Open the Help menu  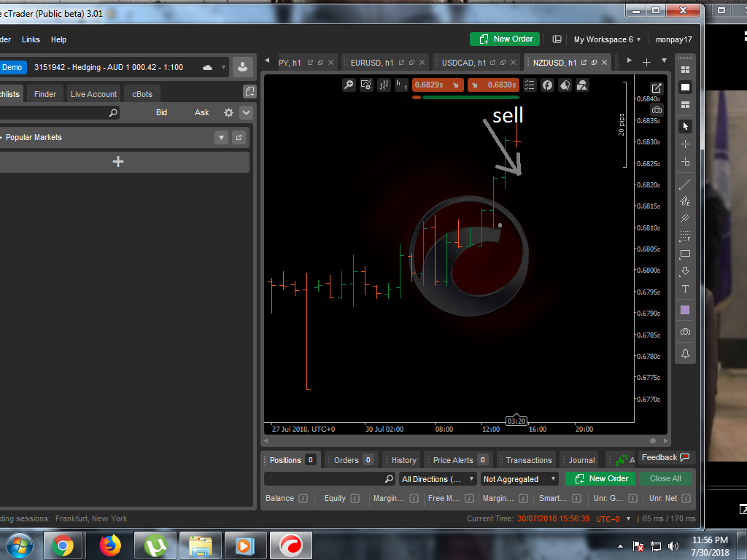pyautogui.click(x=58, y=39)
